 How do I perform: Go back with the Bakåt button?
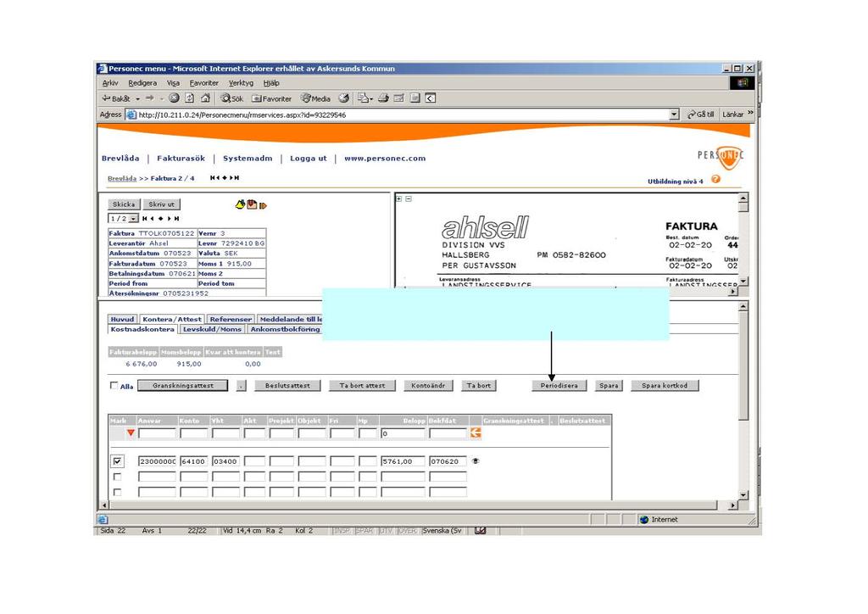click(116, 98)
